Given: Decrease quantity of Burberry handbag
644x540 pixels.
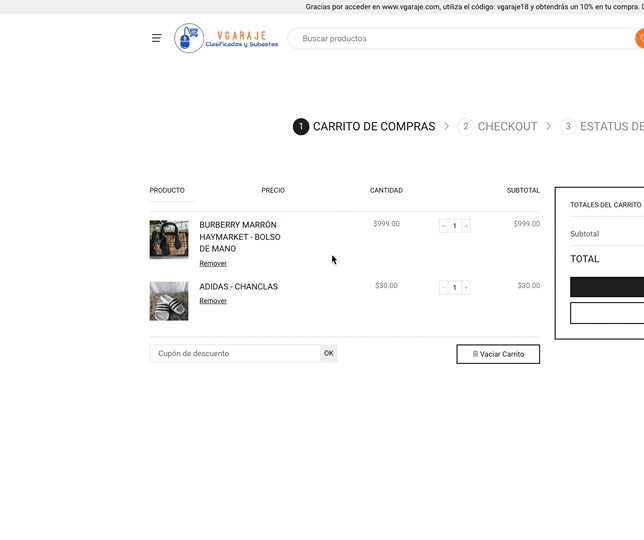Looking at the screenshot, I should click(x=444, y=226).
